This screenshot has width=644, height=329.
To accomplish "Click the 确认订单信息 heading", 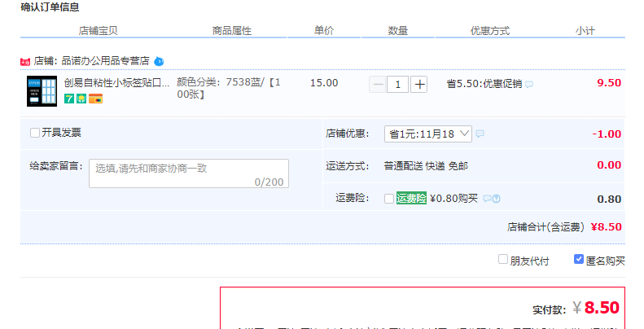I will [50, 7].
